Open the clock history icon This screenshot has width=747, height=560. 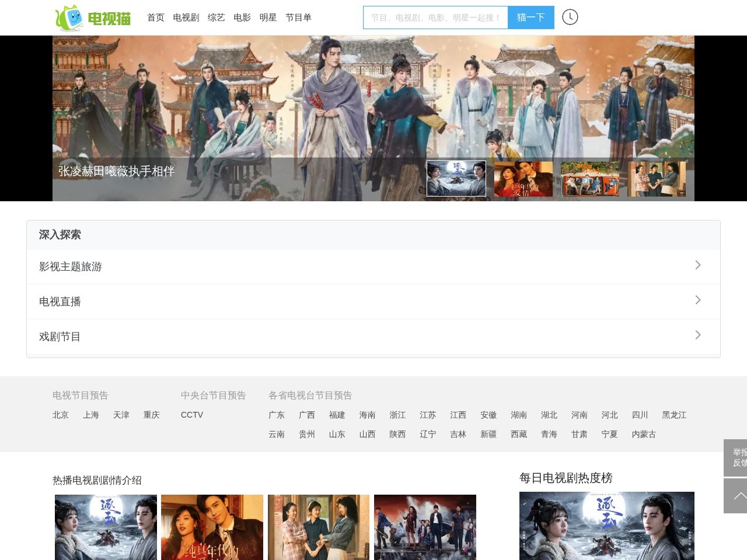pyautogui.click(x=570, y=17)
